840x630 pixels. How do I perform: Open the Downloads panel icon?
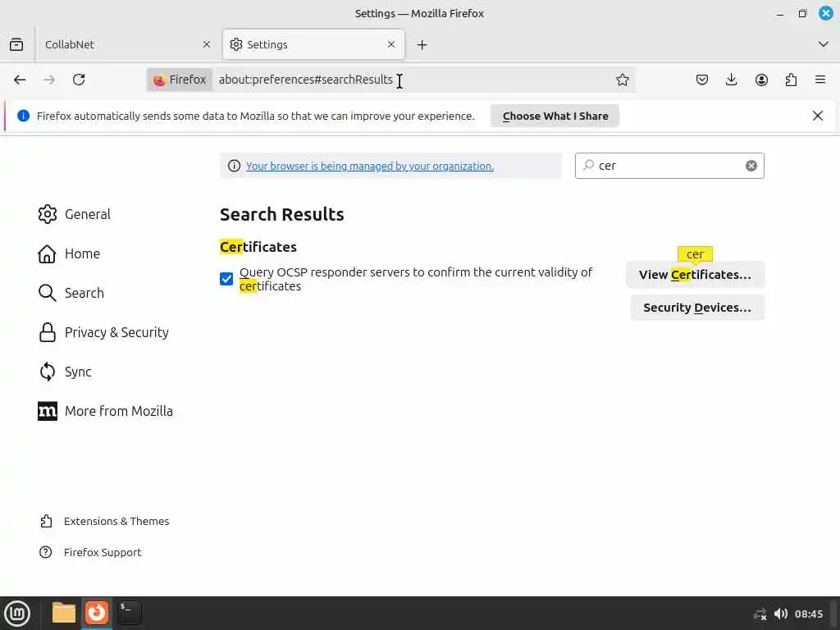click(x=732, y=80)
